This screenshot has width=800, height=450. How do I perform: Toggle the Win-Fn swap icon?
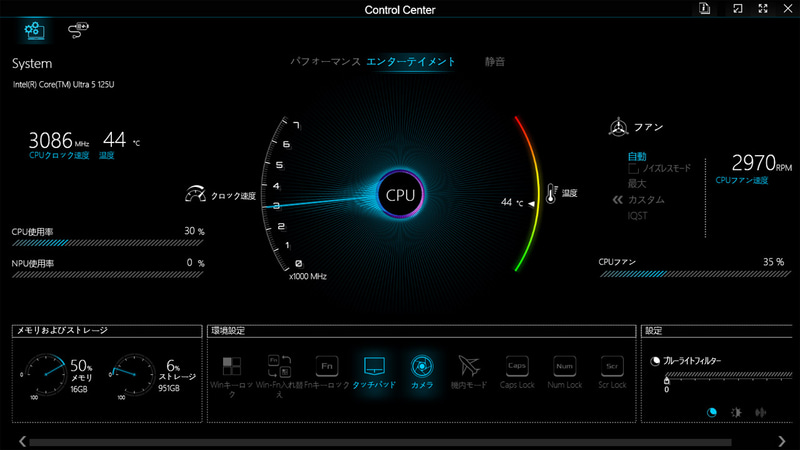point(279,366)
